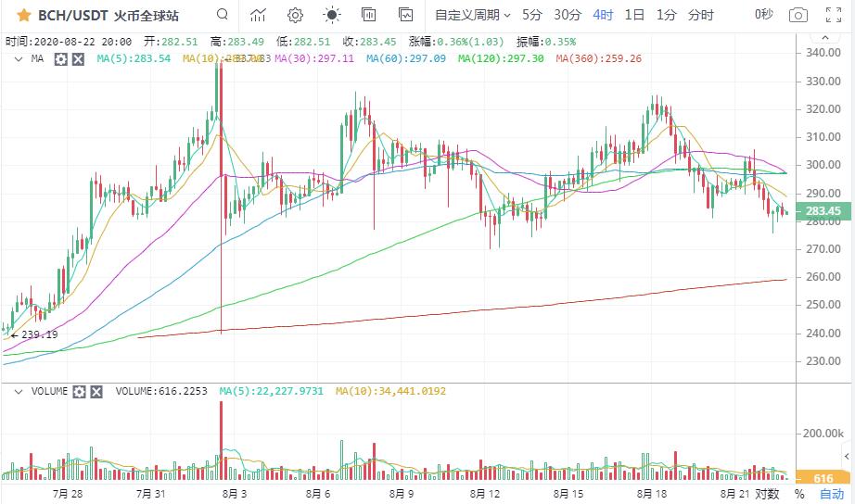Open MA indicator settings gear
Viewport: 855px width, 504px height.
point(60,58)
